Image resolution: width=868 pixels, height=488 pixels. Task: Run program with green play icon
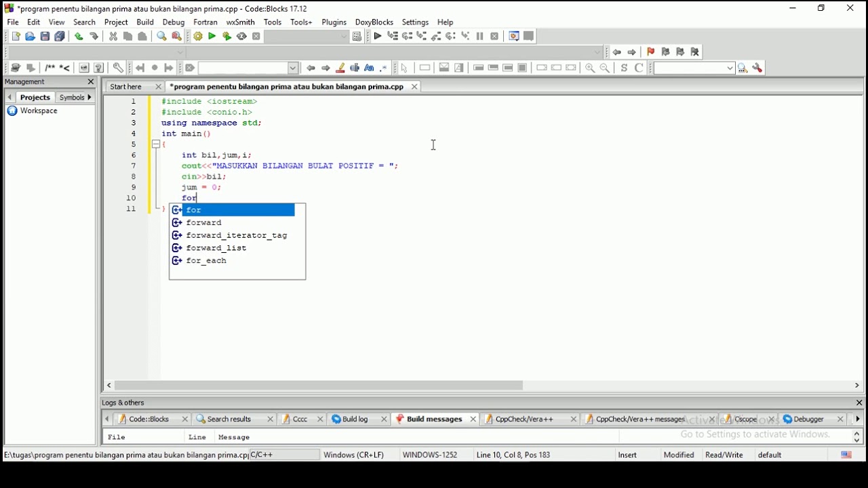[x=212, y=37]
